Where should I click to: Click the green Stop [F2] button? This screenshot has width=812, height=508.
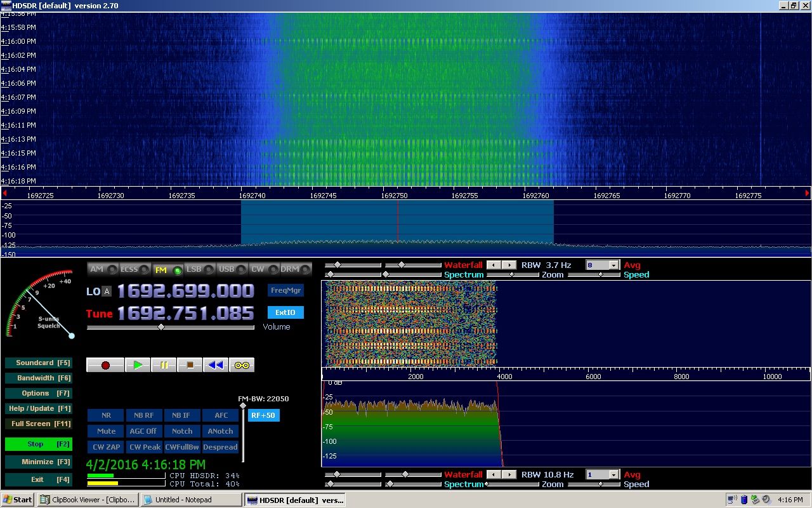(38, 444)
